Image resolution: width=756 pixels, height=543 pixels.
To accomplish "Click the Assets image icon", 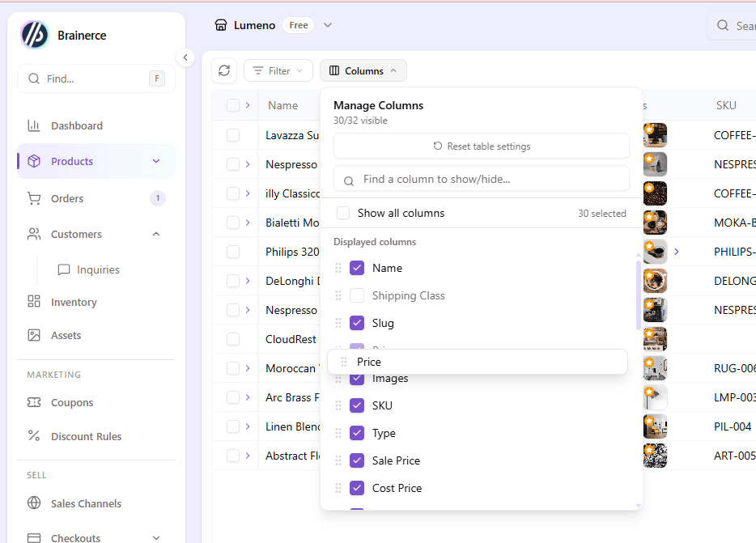I will 34,335.
